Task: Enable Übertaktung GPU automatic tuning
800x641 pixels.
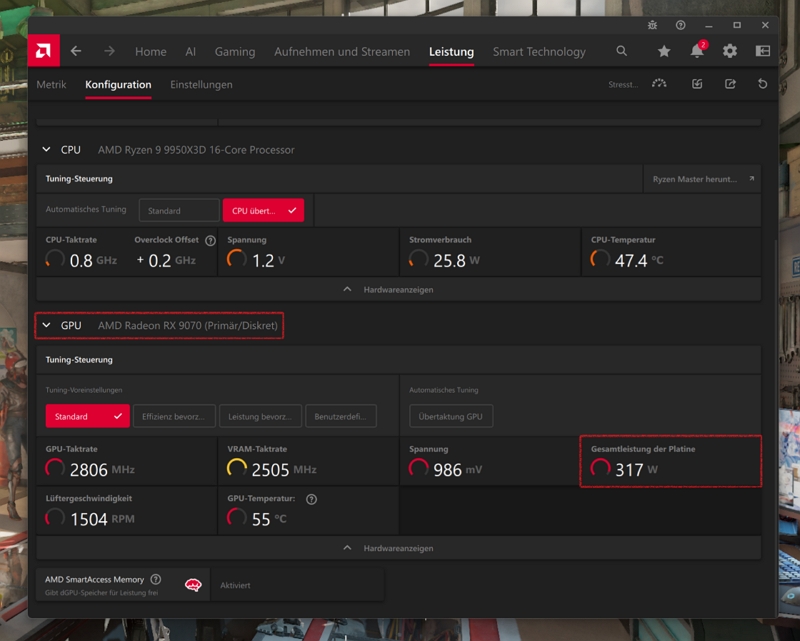Action: pos(451,416)
